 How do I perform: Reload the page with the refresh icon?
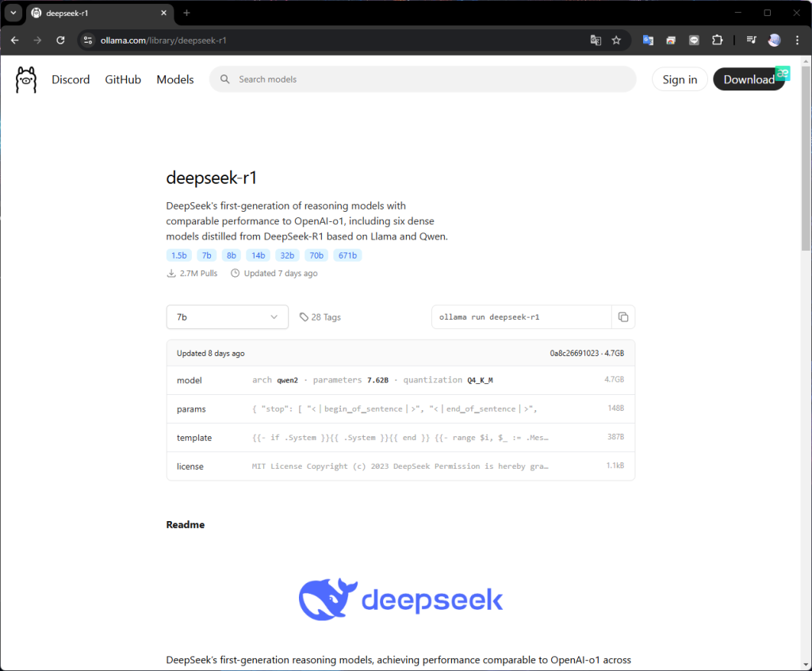coord(60,40)
